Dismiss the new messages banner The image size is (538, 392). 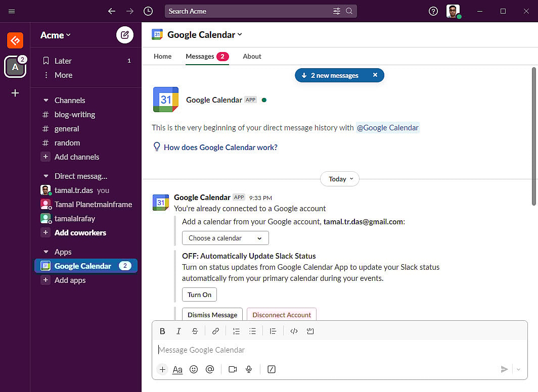pyautogui.click(x=375, y=75)
